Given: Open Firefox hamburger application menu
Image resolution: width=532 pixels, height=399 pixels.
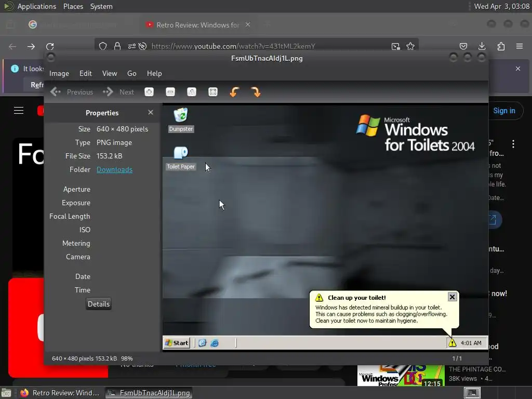Looking at the screenshot, I should pyautogui.click(x=520, y=46).
